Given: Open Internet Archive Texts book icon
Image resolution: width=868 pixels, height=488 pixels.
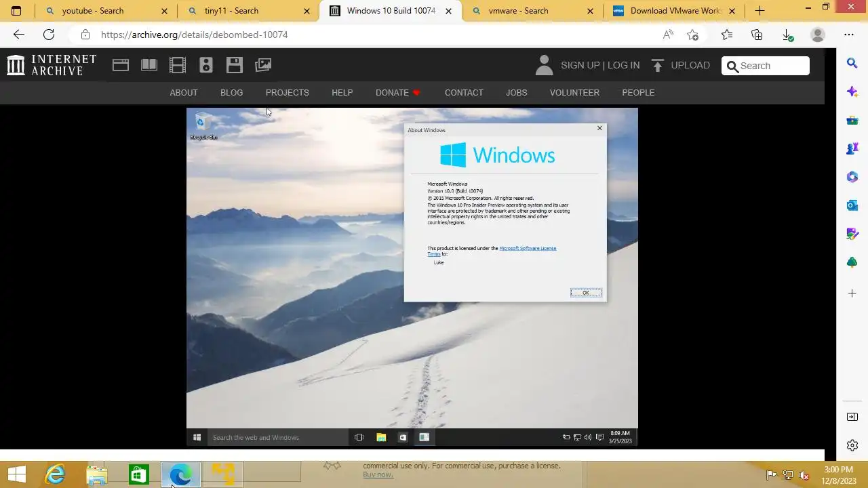Looking at the screenshot, I should 149,65.
